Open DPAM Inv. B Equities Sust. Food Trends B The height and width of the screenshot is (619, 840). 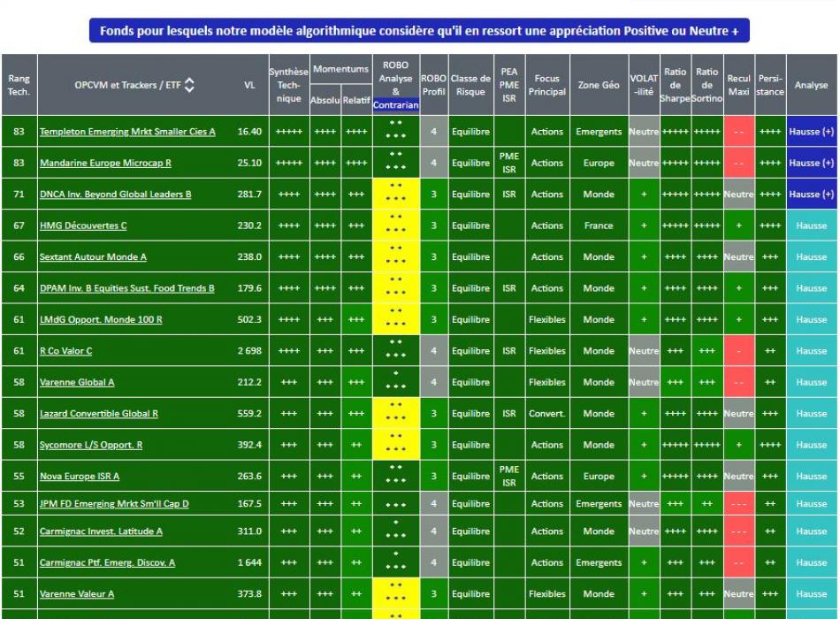127,288
